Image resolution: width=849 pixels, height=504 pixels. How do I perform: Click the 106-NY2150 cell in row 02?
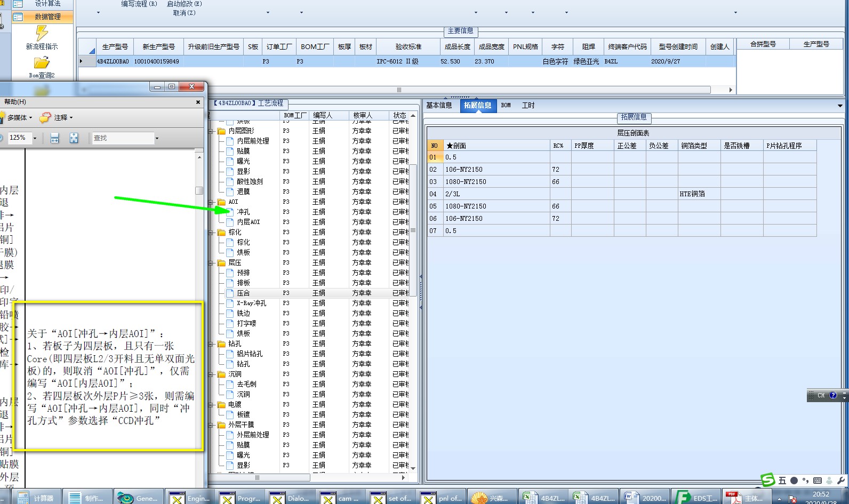(x=496, y=170)
